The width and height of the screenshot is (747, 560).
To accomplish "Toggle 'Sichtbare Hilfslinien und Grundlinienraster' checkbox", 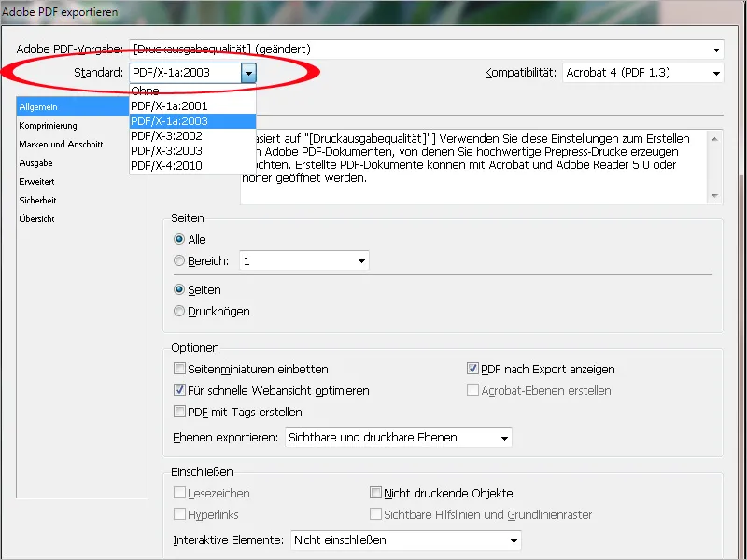I will pos(376,514).
